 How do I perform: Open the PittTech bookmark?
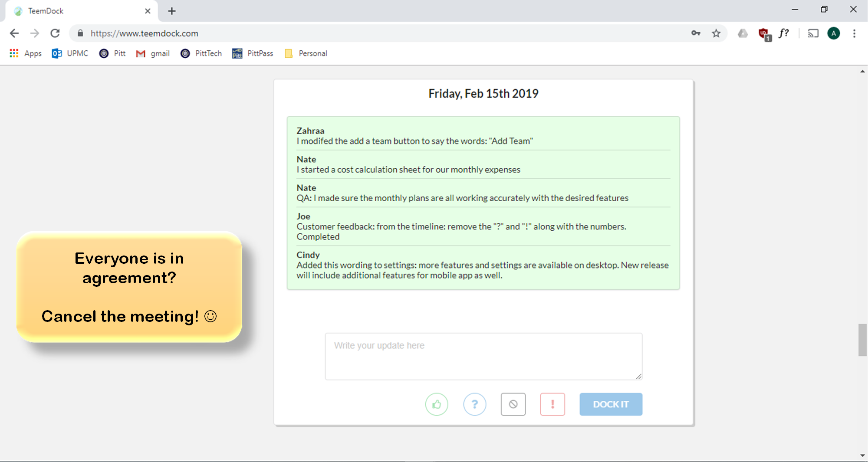201,53
